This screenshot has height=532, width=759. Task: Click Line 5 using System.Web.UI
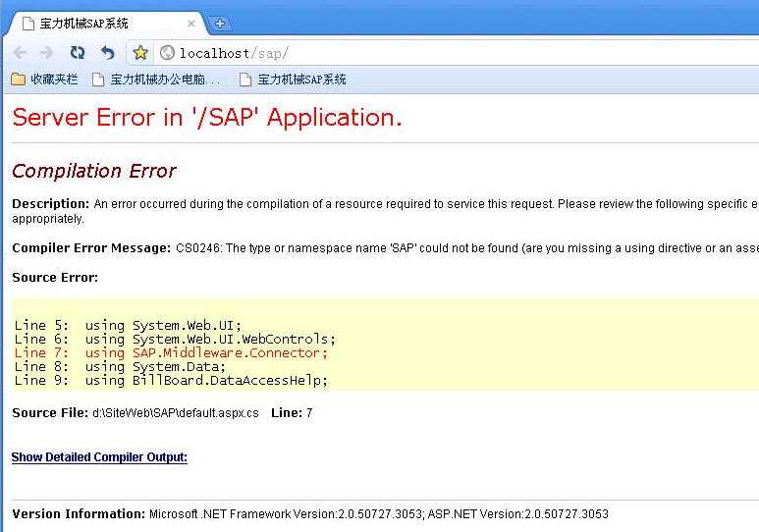[x=128, y=325]
